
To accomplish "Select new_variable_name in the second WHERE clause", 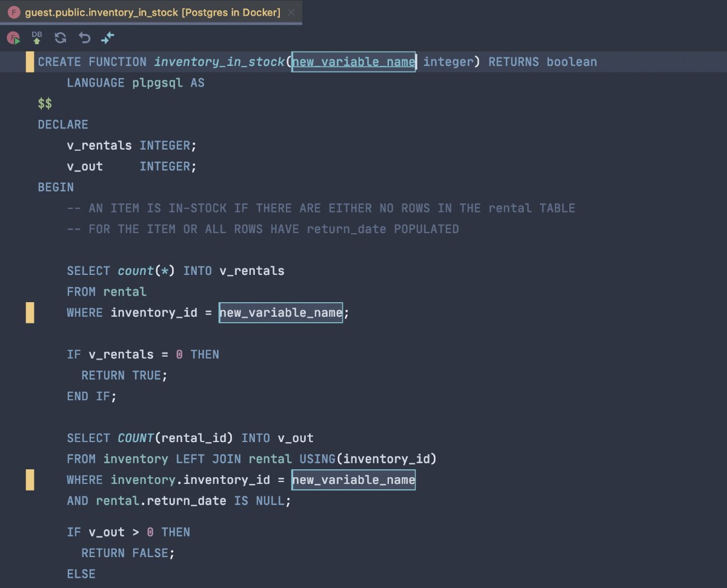I will tap(353, 480).
